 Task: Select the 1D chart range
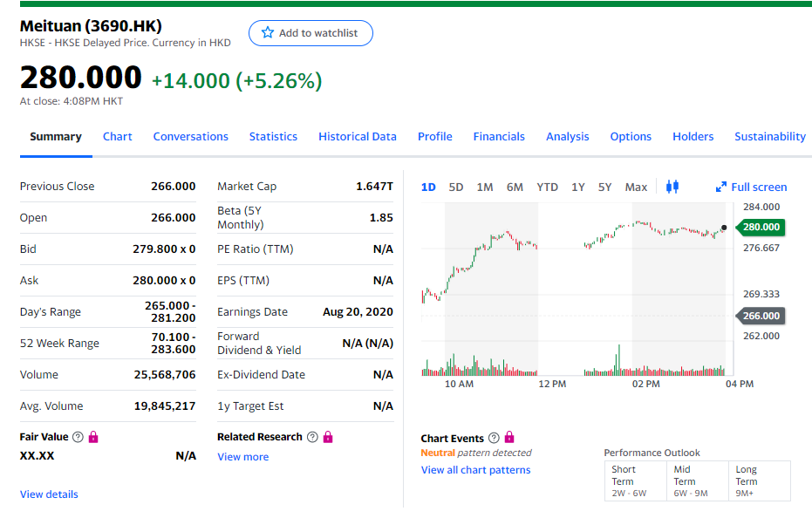coord(428,187)
